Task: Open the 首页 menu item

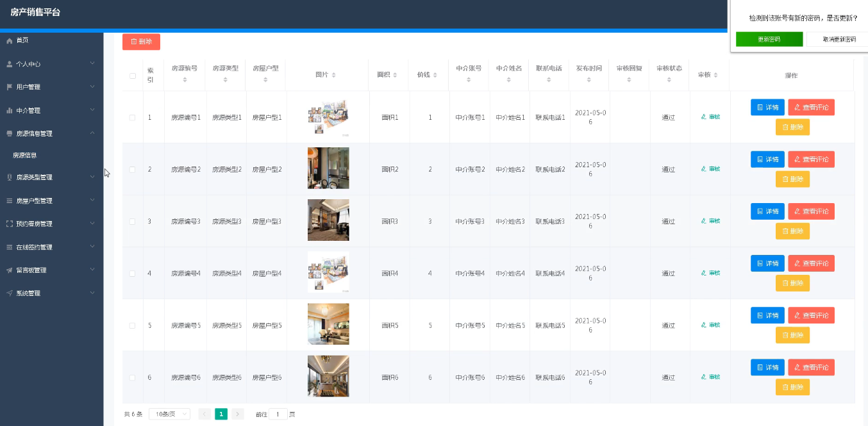Action: [x=51, y=40]
